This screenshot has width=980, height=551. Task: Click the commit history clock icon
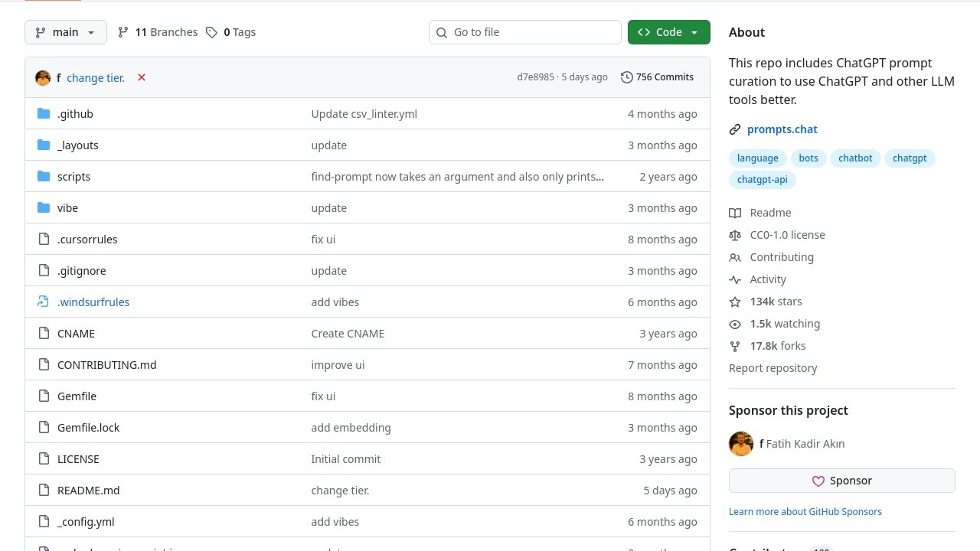coord(627,77)
